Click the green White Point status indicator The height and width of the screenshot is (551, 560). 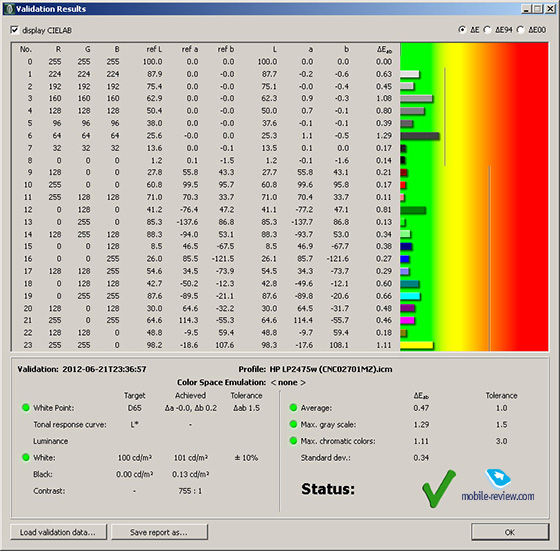(x=26, y=407)
